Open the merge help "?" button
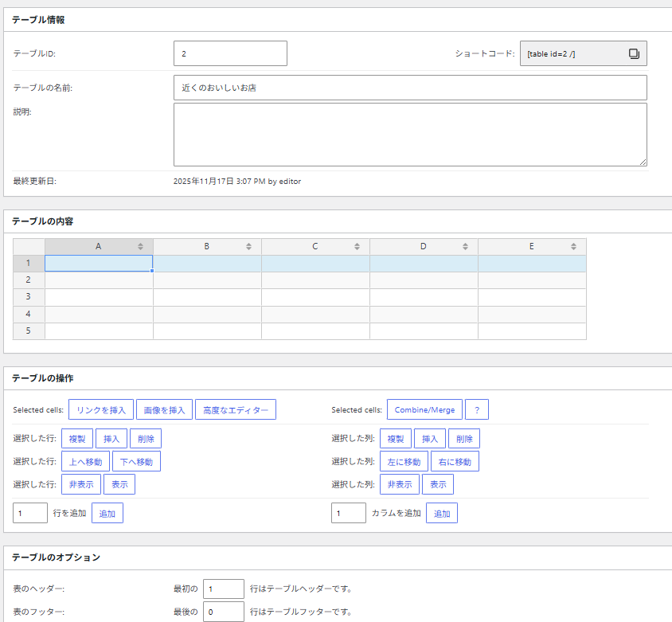672x622 pixels. tap(476, 409)
